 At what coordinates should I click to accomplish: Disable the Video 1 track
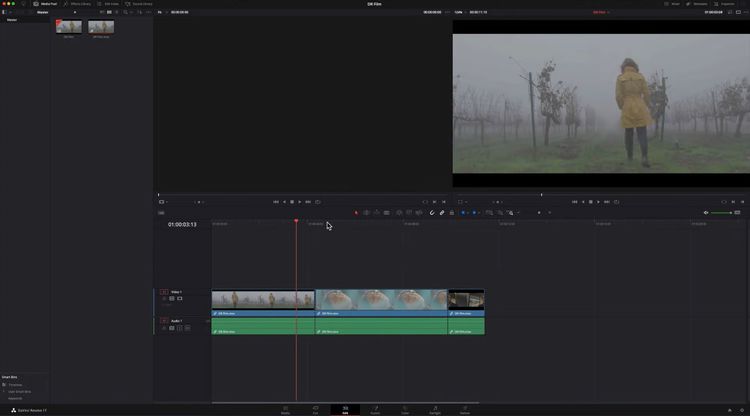180,299
